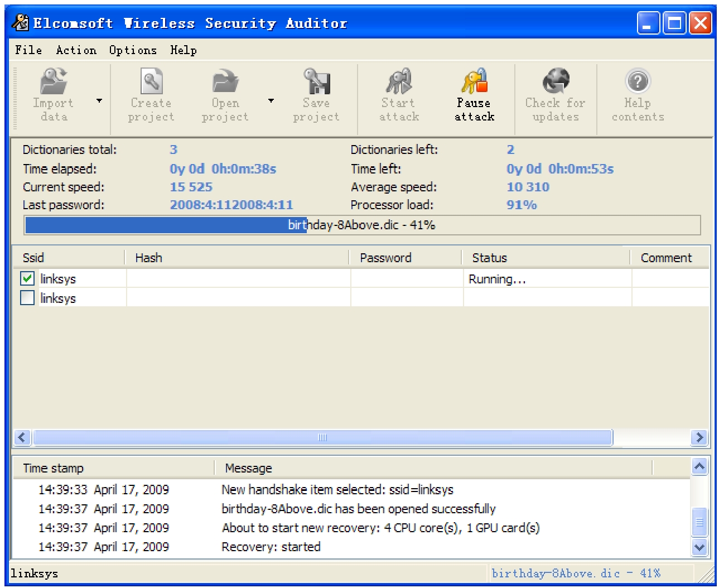Click the Save project icon
The height and width of the screenshot is (588, 719).
point(316,95)
